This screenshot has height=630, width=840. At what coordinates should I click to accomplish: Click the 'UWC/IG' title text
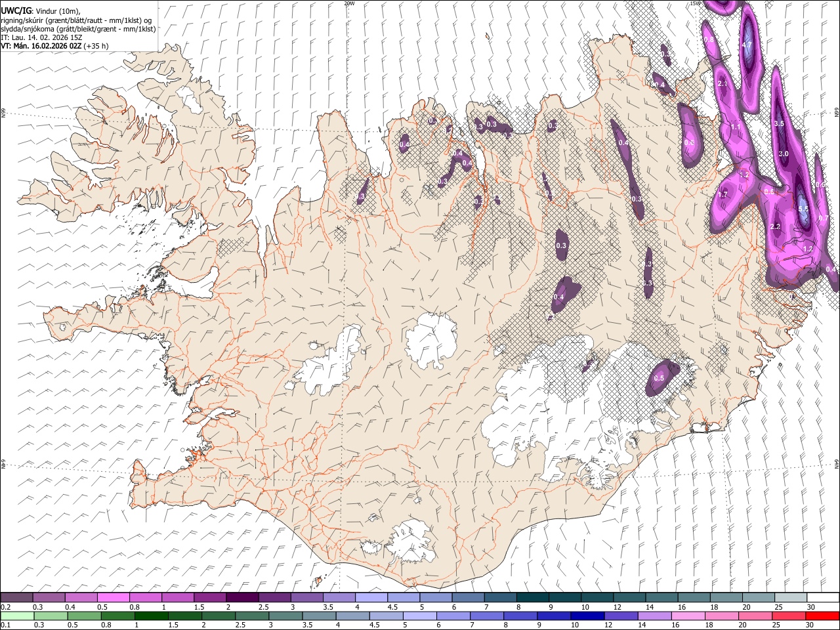pos(16,10)
